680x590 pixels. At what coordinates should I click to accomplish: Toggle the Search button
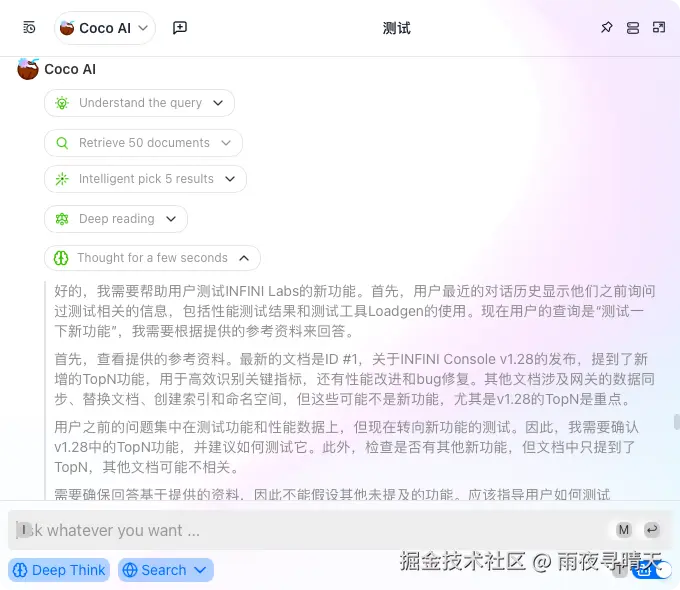pyautogui.click(x=166, y=570)
